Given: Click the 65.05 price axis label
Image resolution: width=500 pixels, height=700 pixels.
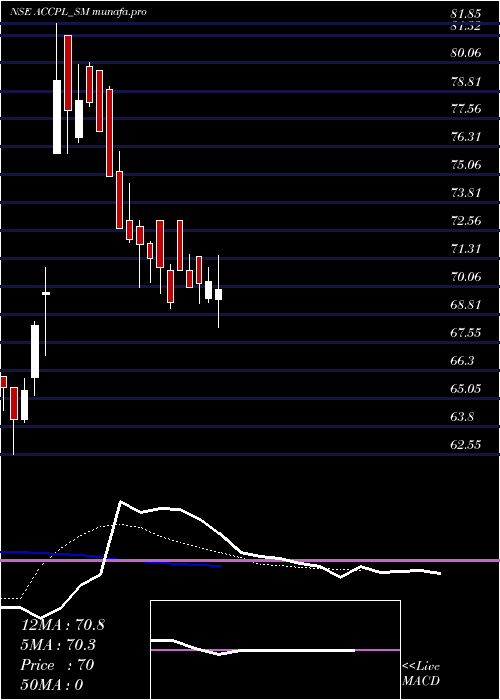Looking at the screenshot, I should 466,389.
